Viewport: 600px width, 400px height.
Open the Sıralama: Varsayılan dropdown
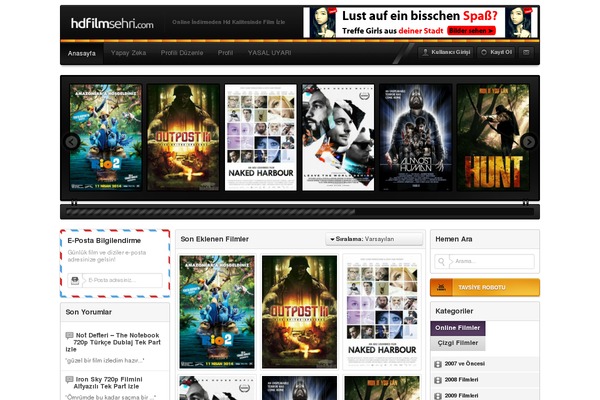374,239
